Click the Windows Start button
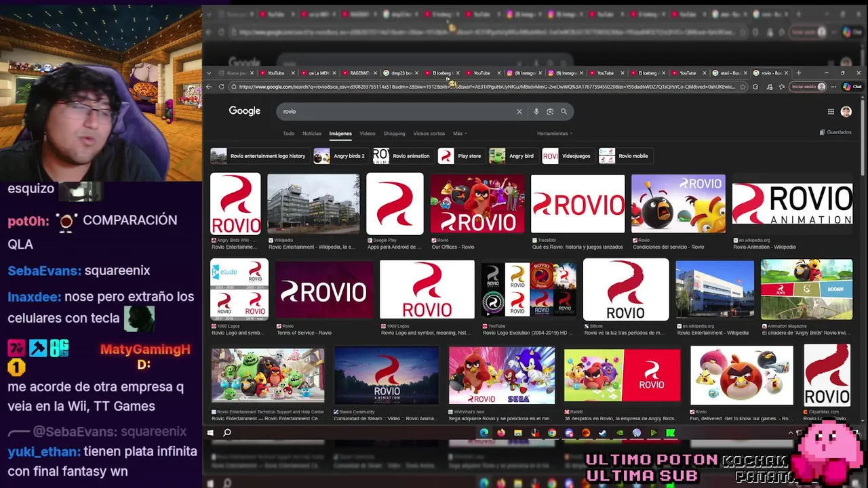 coord(210,432)
